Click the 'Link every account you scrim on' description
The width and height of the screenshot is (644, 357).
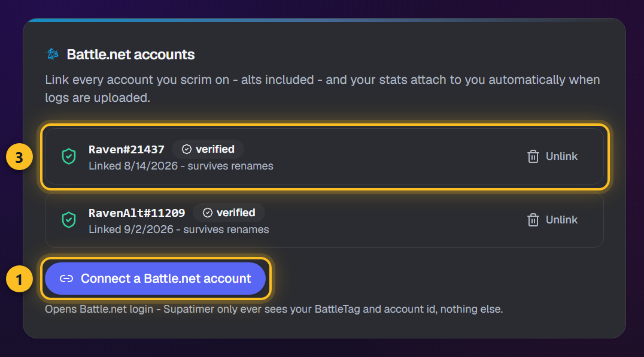click(x=323, y=88)
